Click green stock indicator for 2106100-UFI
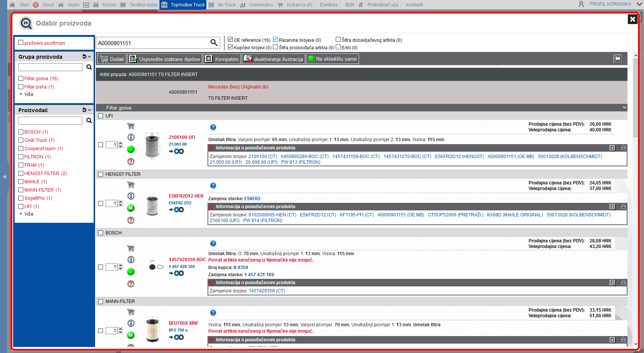The width and height of the screenshot is (644, 353). (131, 149)
